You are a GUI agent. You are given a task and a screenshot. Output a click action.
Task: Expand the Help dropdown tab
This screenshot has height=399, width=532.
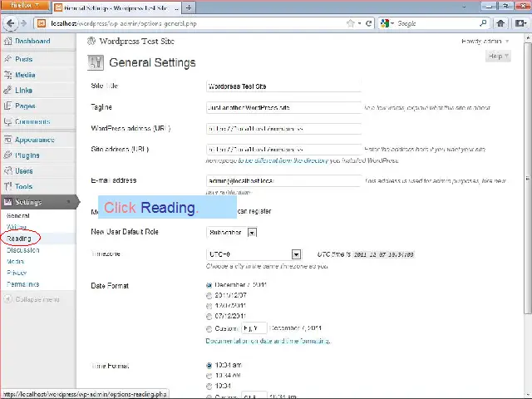pyautogui.click(x=498, y=57)
